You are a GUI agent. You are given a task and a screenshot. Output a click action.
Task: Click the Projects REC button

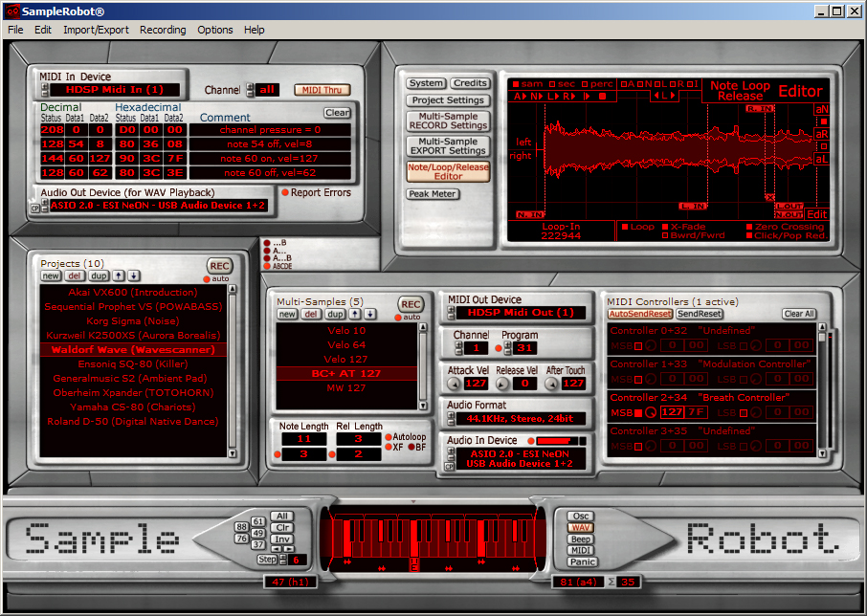[219, 266]
